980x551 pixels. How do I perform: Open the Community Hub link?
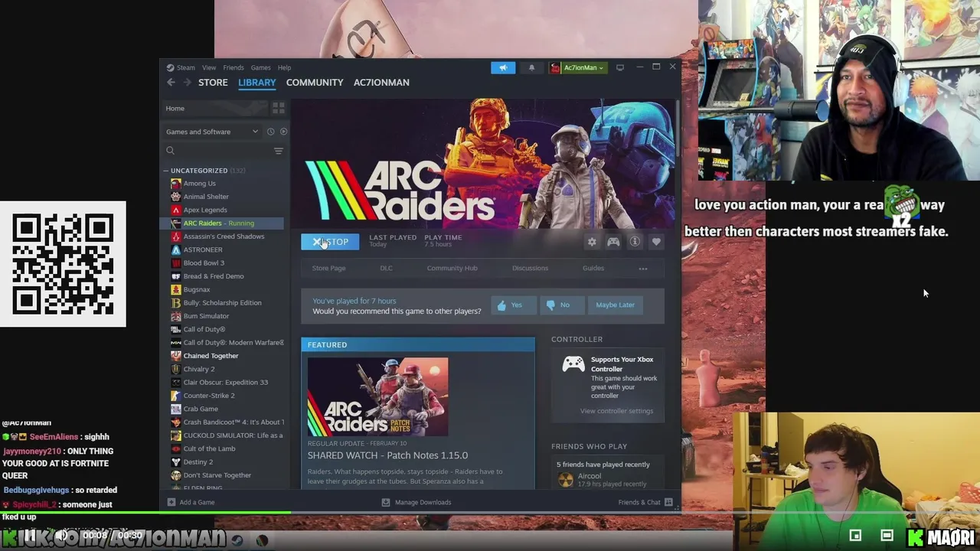pos(452,269)
